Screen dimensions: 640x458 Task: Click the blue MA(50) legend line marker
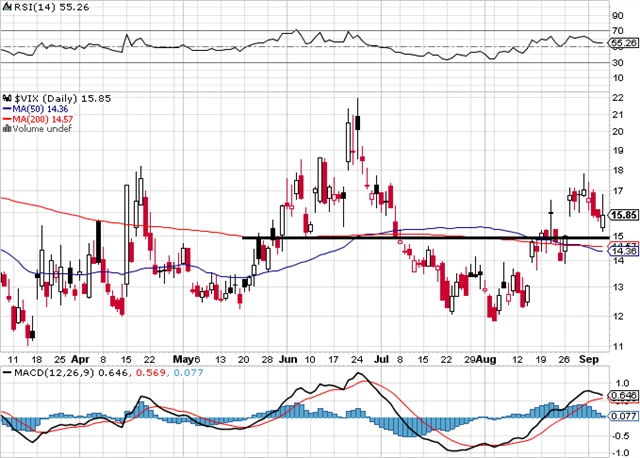click(4, 106)
